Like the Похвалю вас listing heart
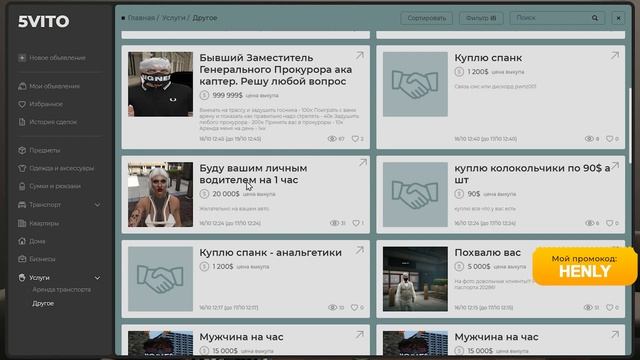The width and height of the screenshot is (640, 360). point(609,307)
